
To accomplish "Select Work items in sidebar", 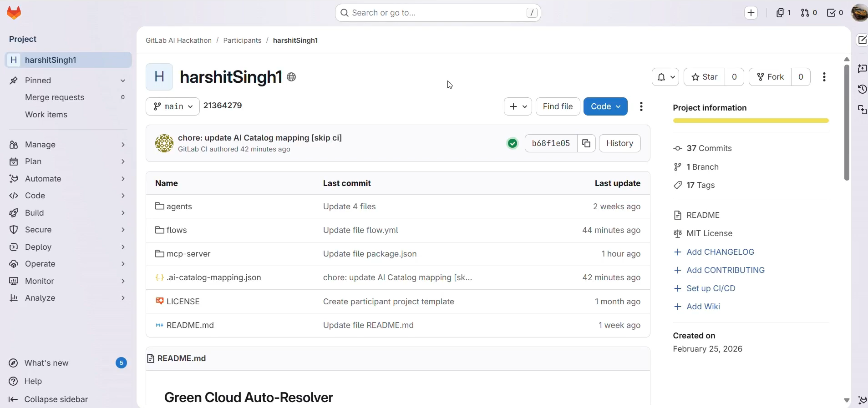I will tap(68, 115).
